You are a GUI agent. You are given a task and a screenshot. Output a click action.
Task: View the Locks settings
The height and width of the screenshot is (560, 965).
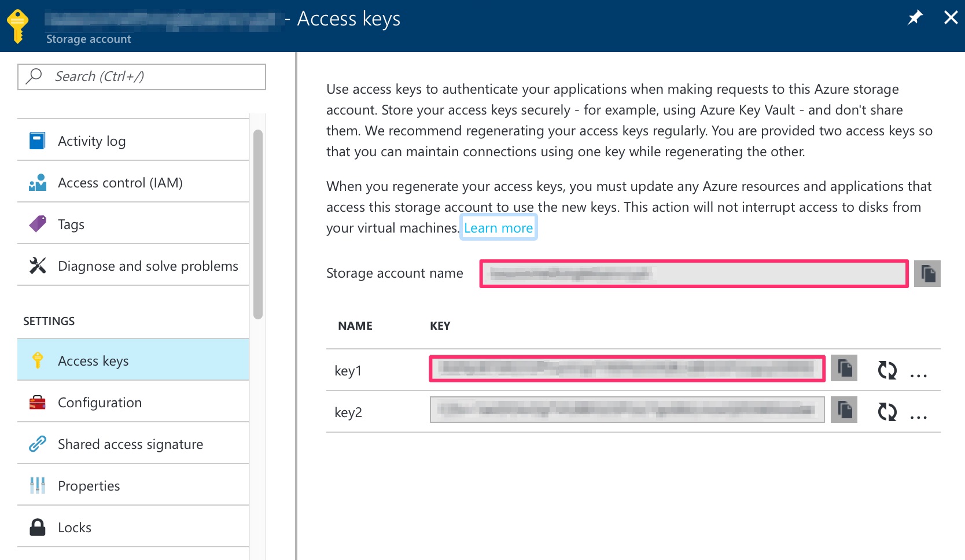74,527
